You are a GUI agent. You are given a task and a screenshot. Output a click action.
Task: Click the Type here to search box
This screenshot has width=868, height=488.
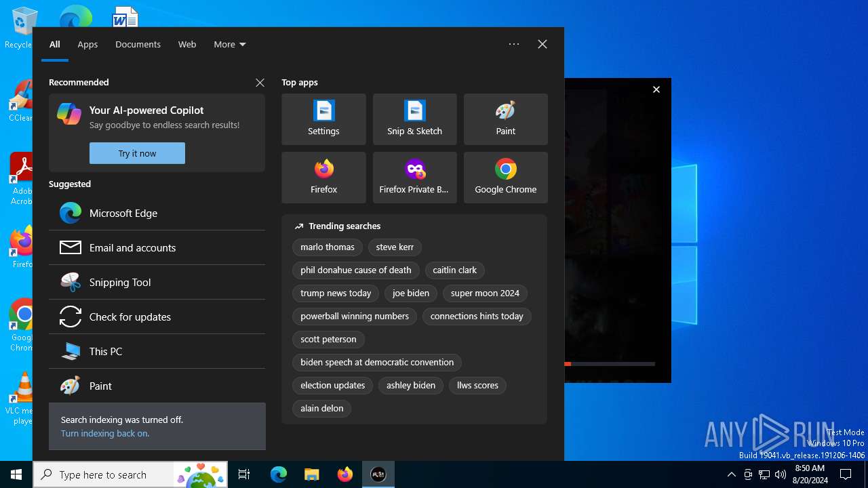pyautogui.click(x=102, y=474)
